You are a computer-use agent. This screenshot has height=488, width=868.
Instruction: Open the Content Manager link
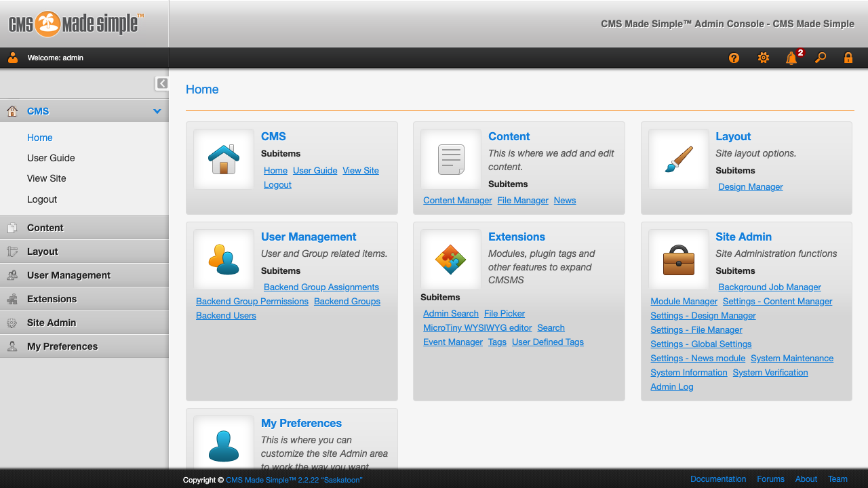click(458, 201)
